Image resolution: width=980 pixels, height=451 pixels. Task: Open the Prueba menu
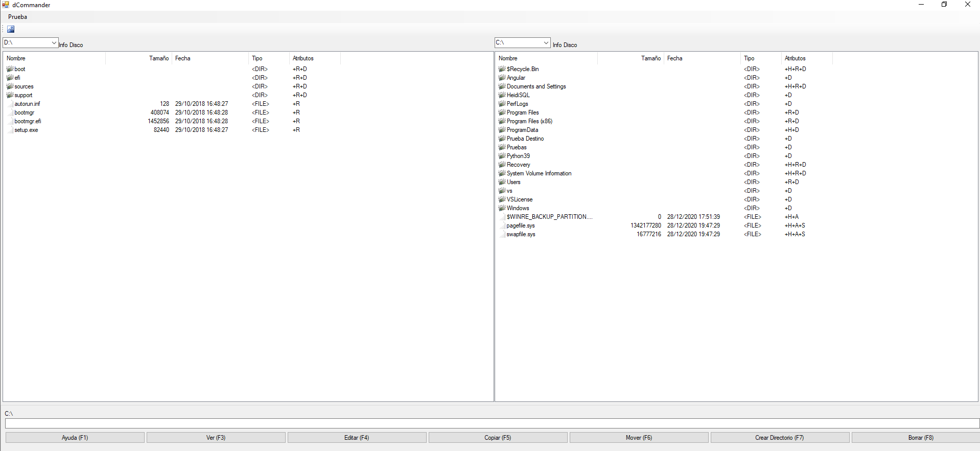pyautogui.click(x=17, y=17)
